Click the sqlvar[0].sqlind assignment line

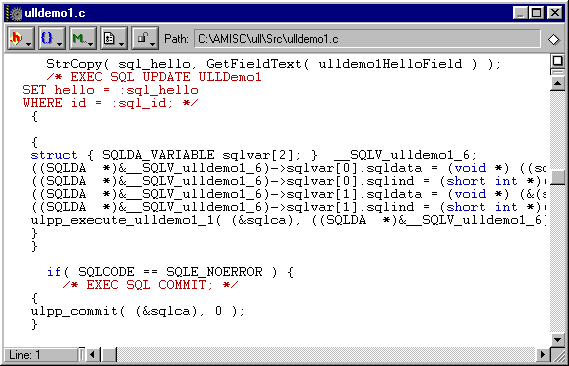click(288, 181)
